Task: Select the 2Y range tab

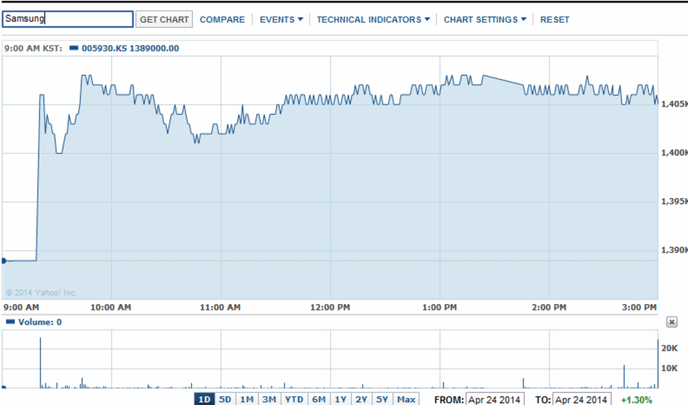Action: click(x=361, y=399)
